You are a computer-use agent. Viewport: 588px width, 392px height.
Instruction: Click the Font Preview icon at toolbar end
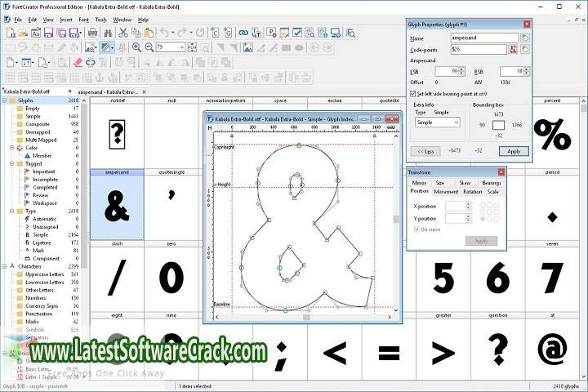350,33
